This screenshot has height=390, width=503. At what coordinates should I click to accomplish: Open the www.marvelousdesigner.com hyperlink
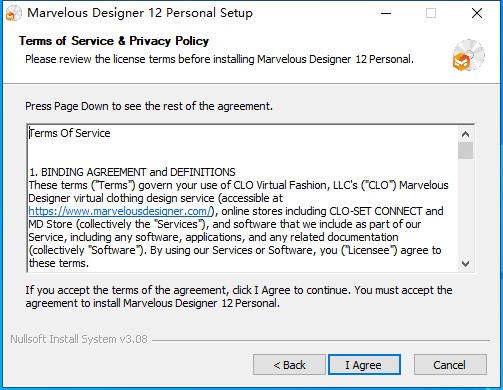click(121, 211)
